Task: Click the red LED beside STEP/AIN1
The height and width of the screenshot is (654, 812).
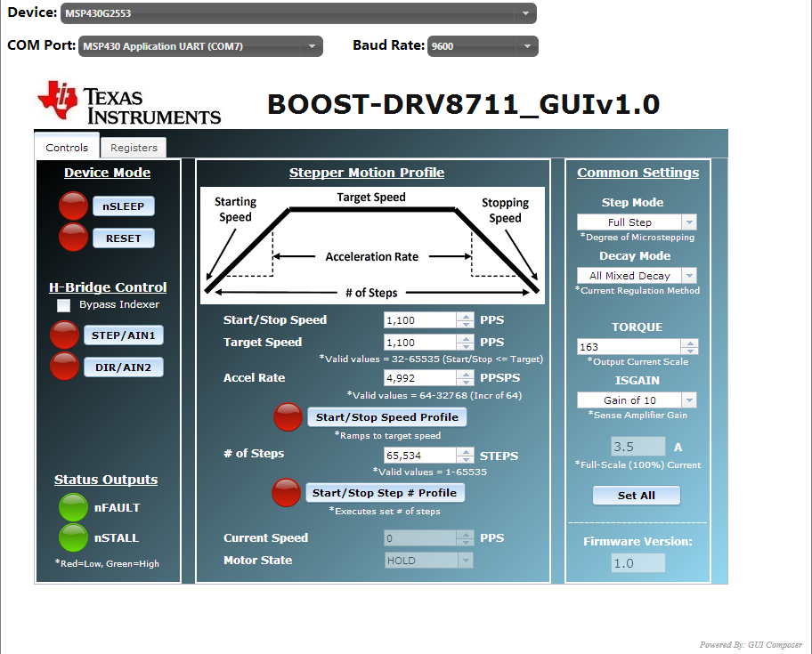Action: [x=64, y=335]
